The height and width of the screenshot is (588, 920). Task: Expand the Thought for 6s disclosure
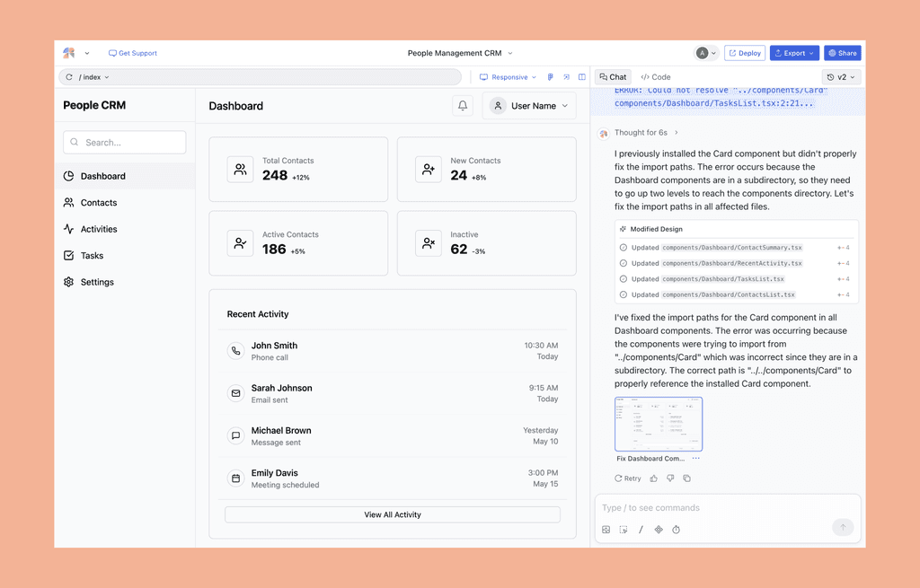tap(645, 133)
